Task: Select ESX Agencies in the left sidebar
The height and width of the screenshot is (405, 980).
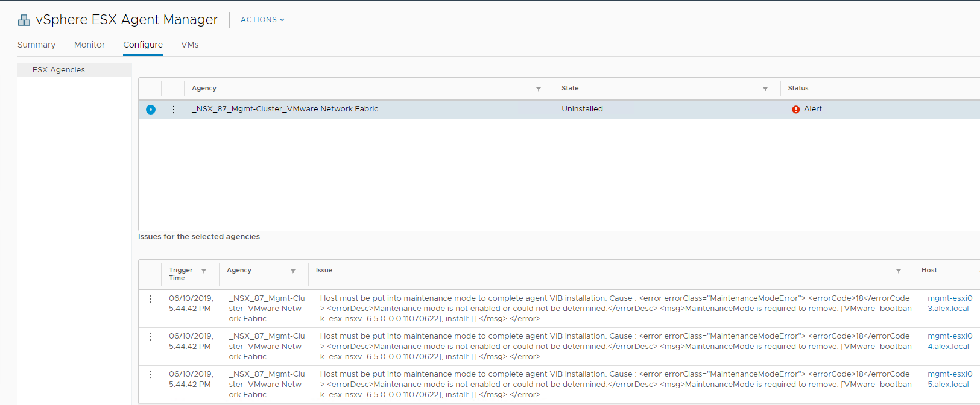Action: 58,70
